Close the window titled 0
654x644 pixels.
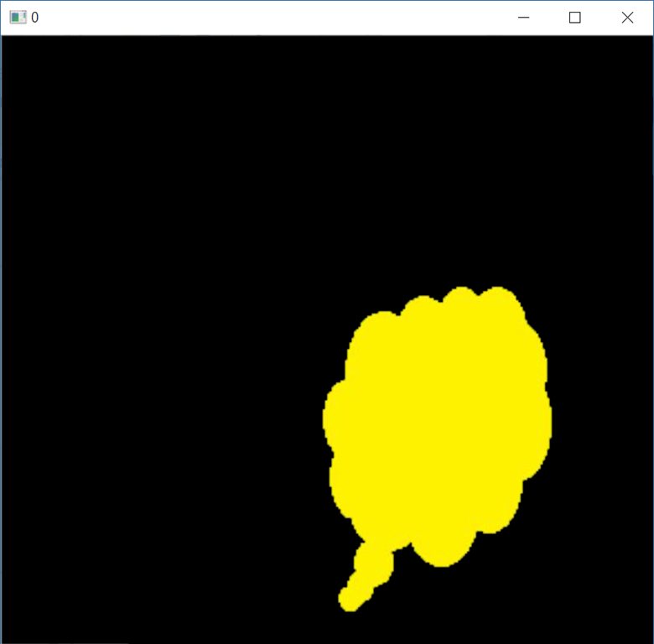pos(627,18)
